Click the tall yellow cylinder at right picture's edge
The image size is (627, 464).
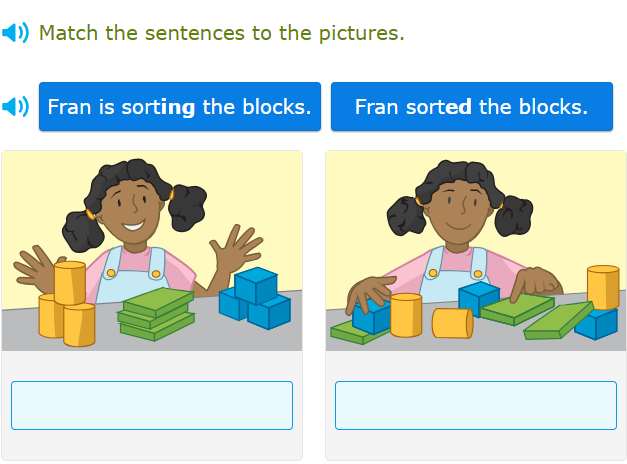(602, 287)
